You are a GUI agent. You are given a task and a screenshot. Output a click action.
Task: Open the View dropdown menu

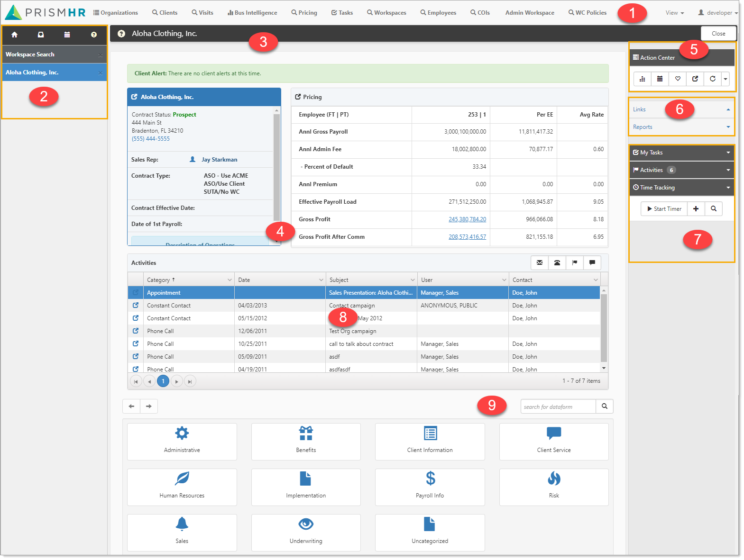[x=675, y=13]
